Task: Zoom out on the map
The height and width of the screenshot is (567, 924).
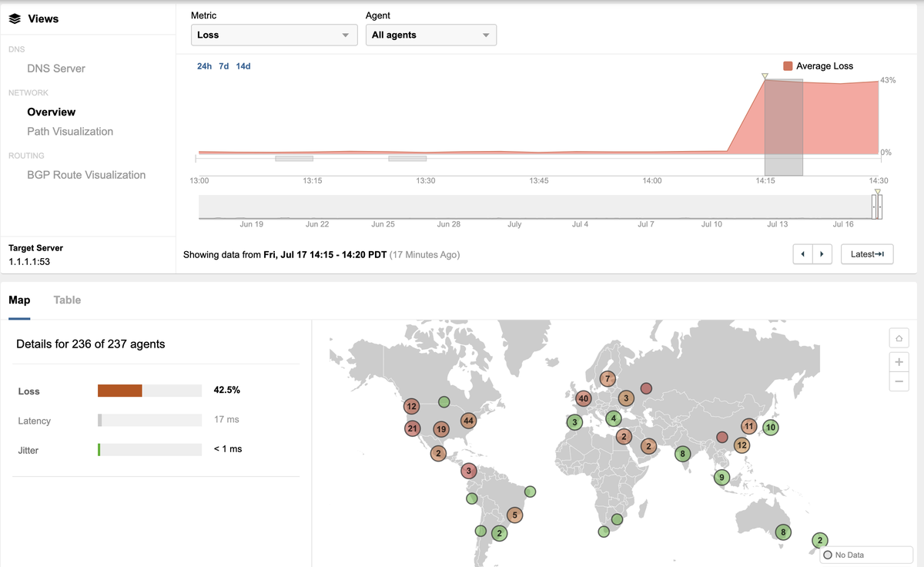Action: (x=899, y=381)
